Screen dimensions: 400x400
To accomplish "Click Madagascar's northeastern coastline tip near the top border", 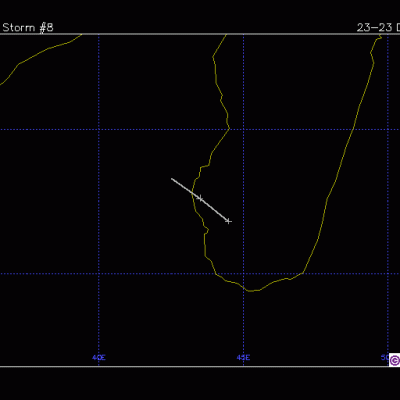I will click(378, 37).
